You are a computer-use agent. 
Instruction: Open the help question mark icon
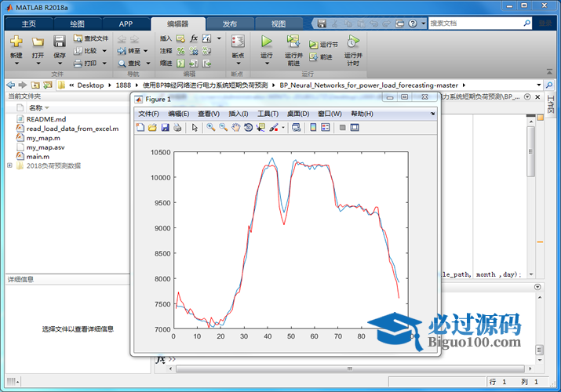[413, 24]
